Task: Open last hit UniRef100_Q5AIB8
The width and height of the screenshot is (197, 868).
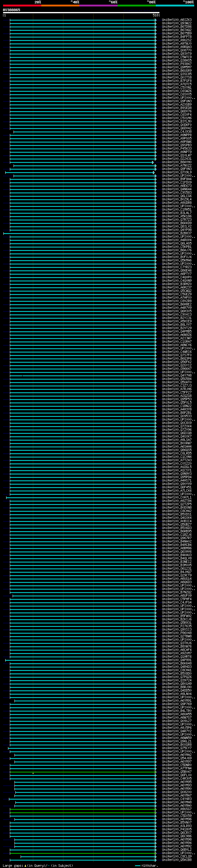Action: pyautogui.click(x=177, y=860)
